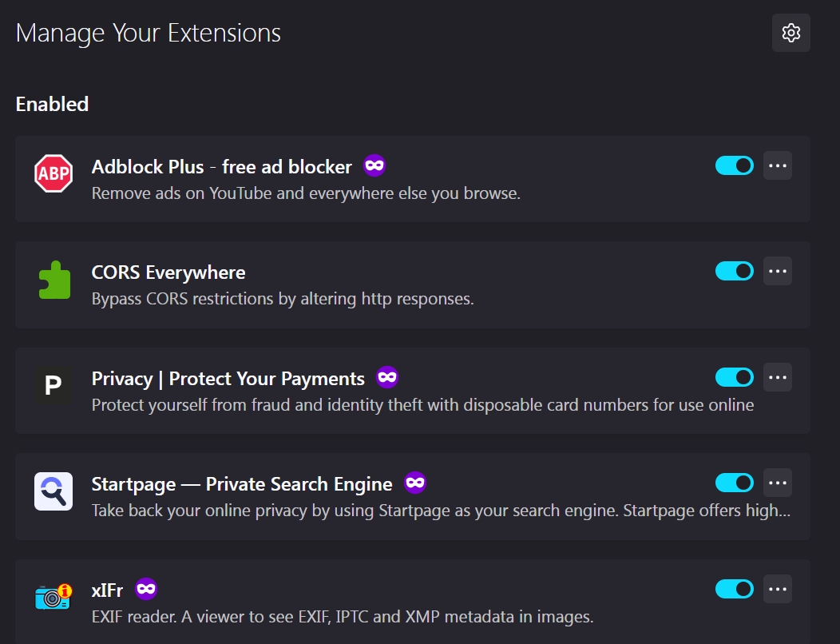Viewport: 840px width, 644px height.
Task: Click the Adblock Plus ABP icon
Action: tap(53, 173)
